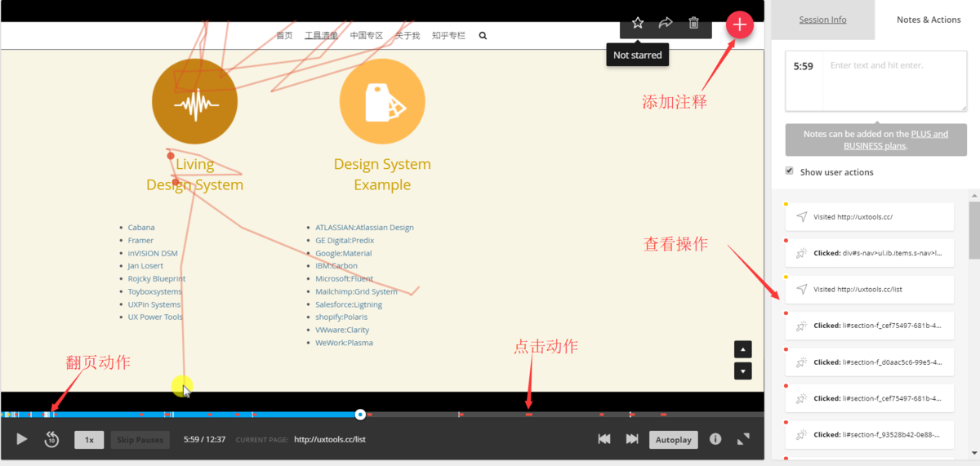The height and width of the screenshot is (466, 980).
Task: Click the Google:Material link
Action: tap(344, 253)
